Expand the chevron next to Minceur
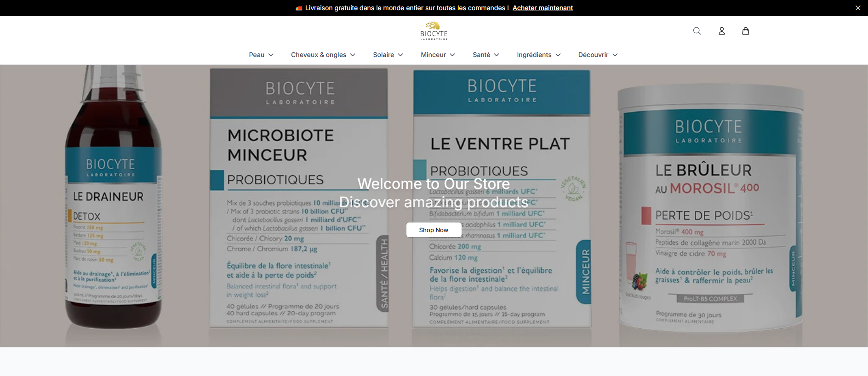Screen dimensions: 868x376 coord(452,55)
